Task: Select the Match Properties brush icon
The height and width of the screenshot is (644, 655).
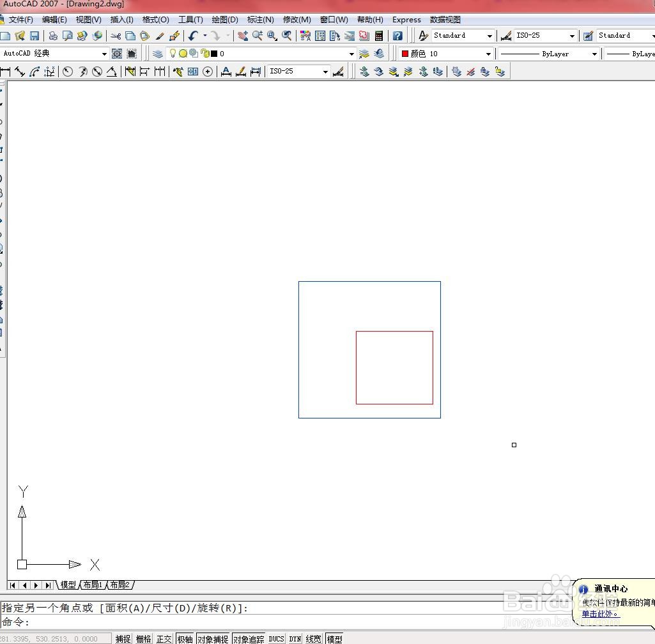Action: (160, 36)
